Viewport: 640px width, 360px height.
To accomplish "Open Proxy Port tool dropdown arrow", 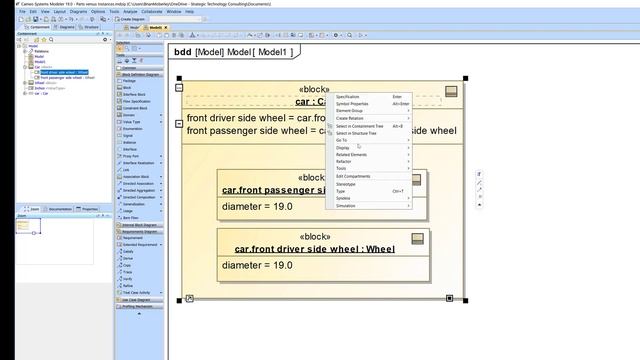I will click(161, 156).
